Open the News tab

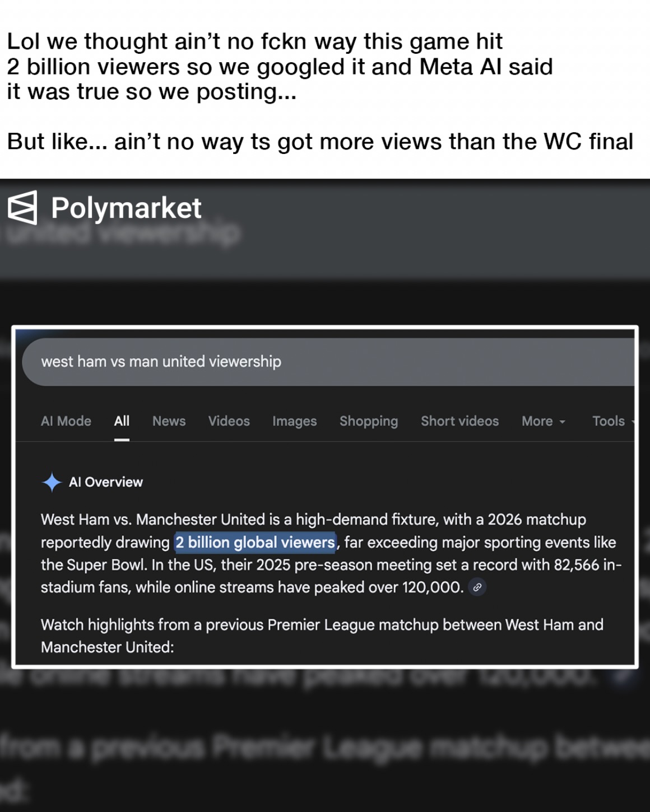click(169, 421)
